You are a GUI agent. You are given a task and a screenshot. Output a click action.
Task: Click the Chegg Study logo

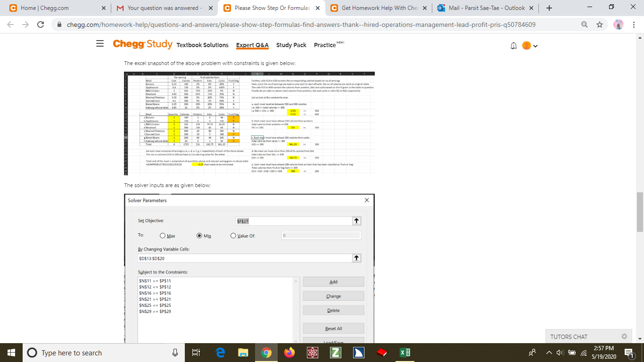[x=142, y=44]
